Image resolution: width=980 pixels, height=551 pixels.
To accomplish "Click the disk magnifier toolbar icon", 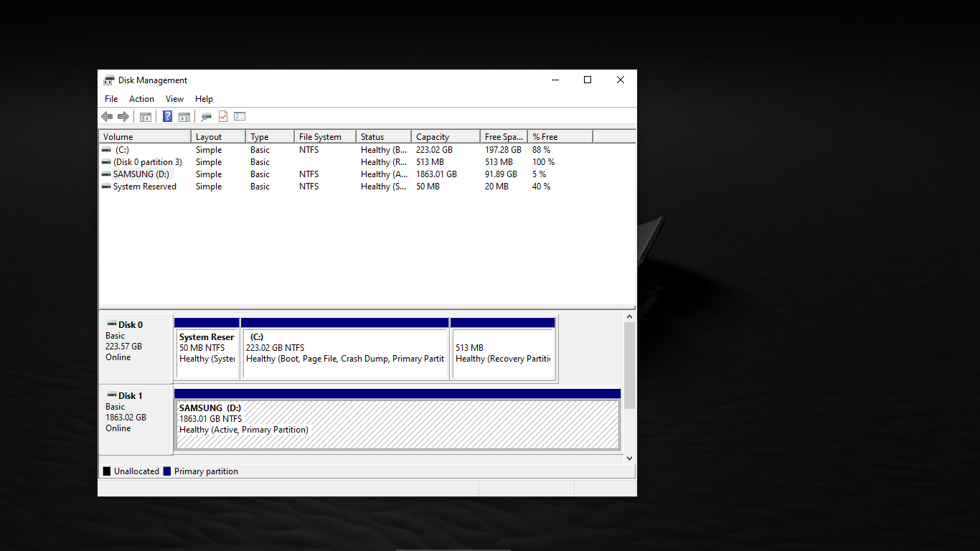I will [x=206, y=116].
